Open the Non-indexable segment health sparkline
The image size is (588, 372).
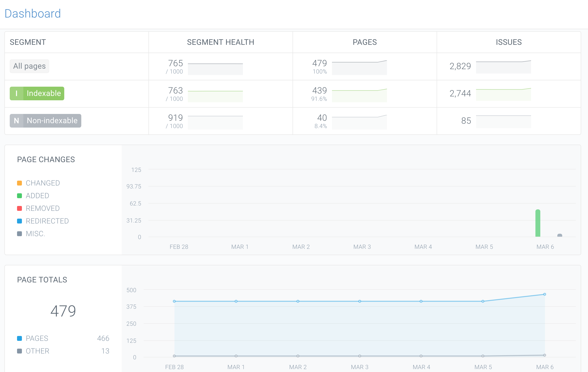pos(215,122)
